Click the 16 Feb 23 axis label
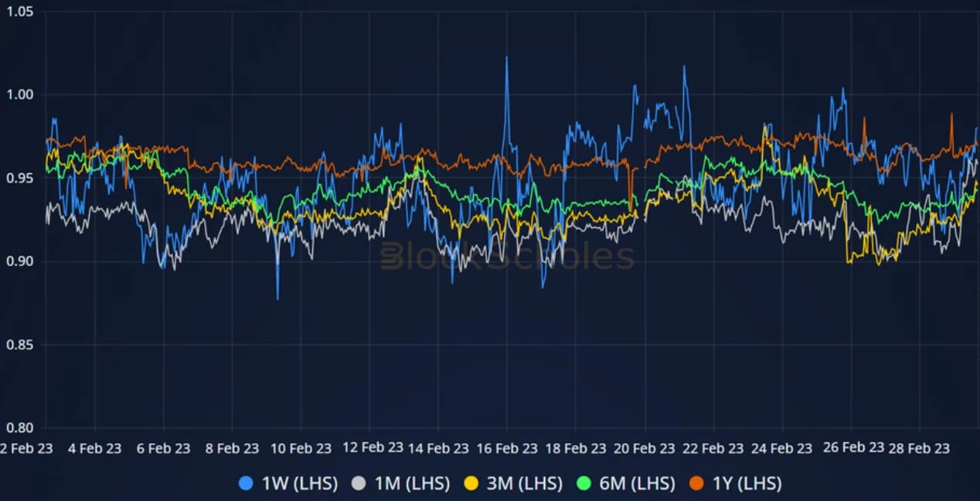This screenshot has width=980, height=501. (507, 448)
